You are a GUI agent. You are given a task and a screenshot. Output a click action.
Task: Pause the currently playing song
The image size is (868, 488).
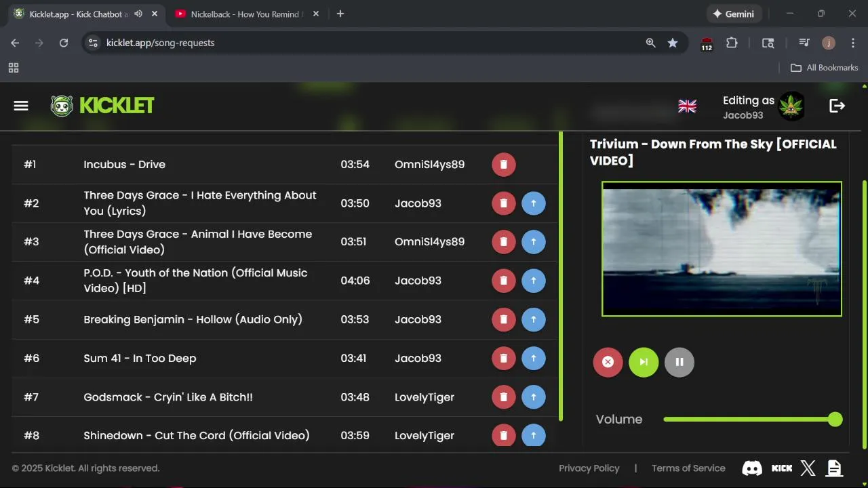[x=679, y=362]
